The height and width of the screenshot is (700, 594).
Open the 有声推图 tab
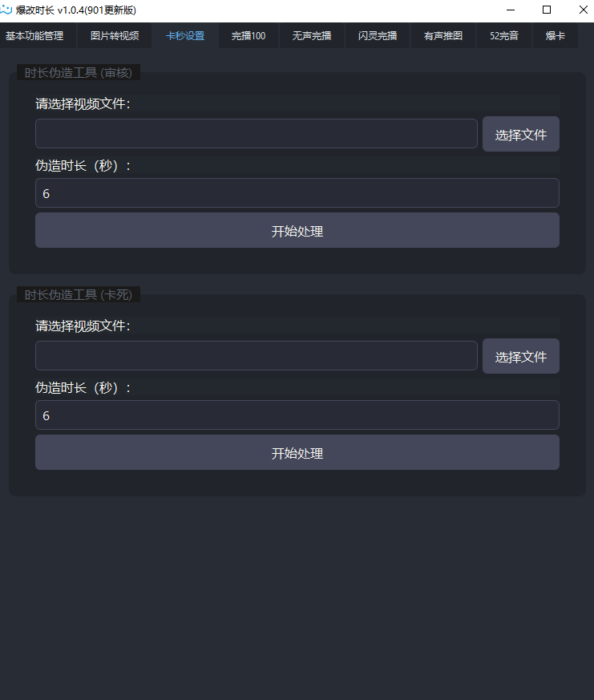coord(443,36)
